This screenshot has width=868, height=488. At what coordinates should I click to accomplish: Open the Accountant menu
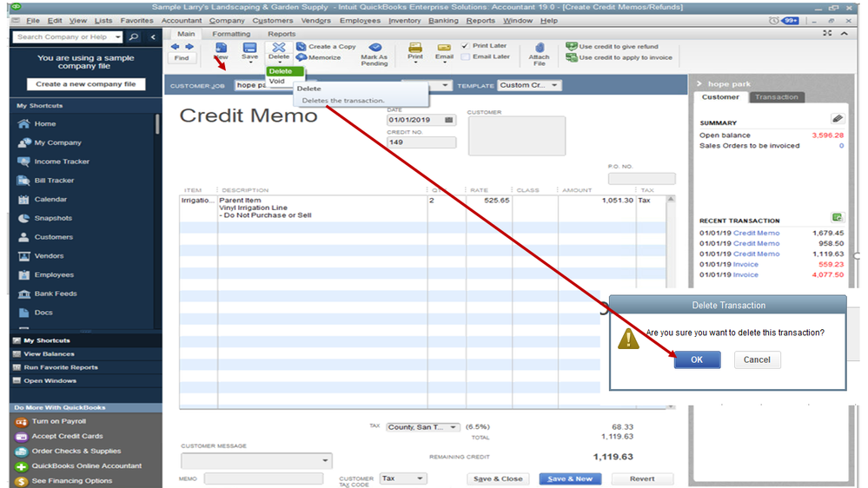coord(182,21)
